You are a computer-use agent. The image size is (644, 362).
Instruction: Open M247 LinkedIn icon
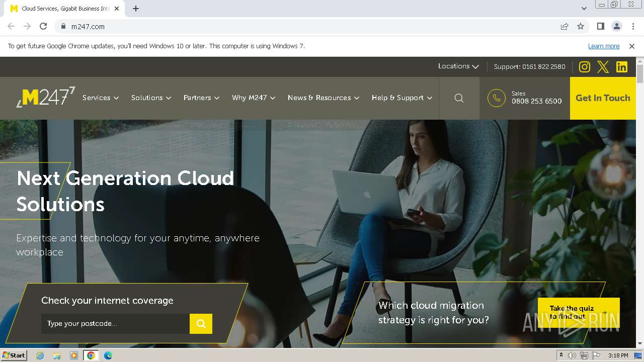pos(622,67)
